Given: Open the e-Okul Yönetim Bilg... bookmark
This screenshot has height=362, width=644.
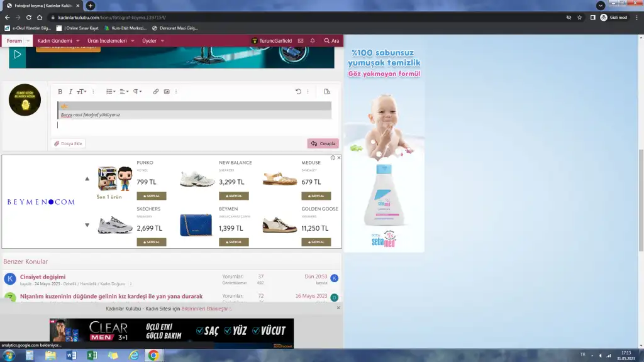Looking at the screenshot, I should pyautogui.click(x=28, y=28).
